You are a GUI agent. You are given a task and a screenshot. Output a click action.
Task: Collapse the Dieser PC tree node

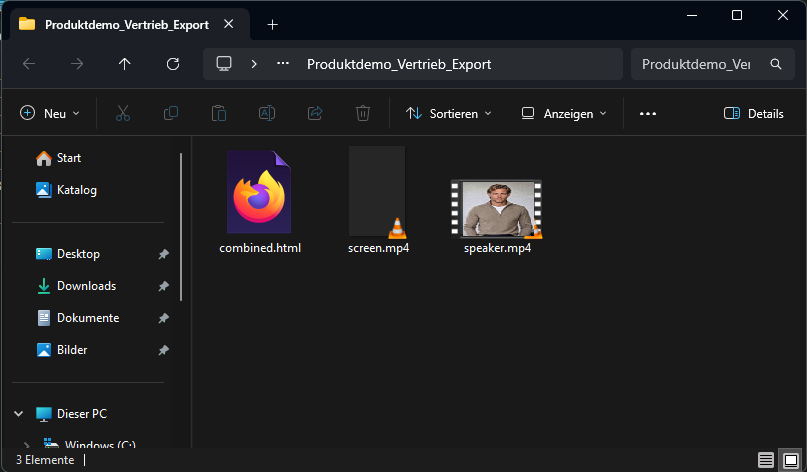(19, 413)
